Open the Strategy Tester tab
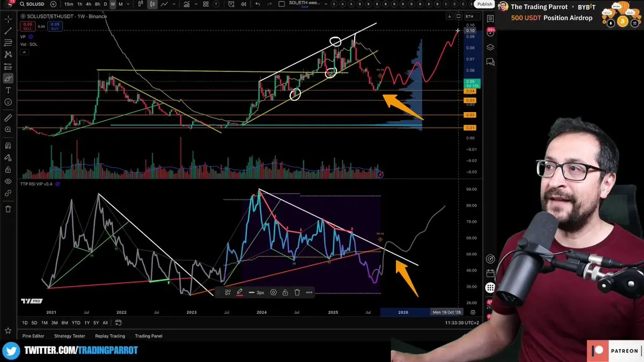The width and height of the screenshot is (644, 362). [70, 336]
